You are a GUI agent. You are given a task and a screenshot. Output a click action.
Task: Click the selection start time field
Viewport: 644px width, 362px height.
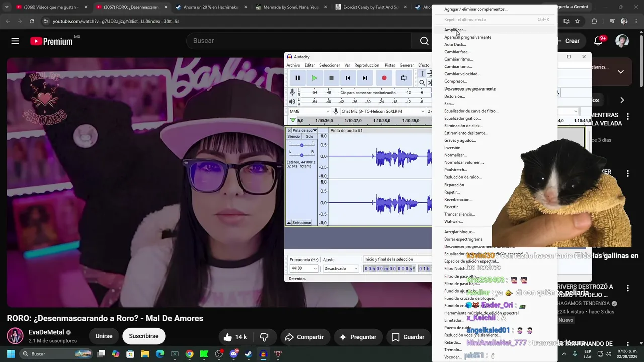388,269
